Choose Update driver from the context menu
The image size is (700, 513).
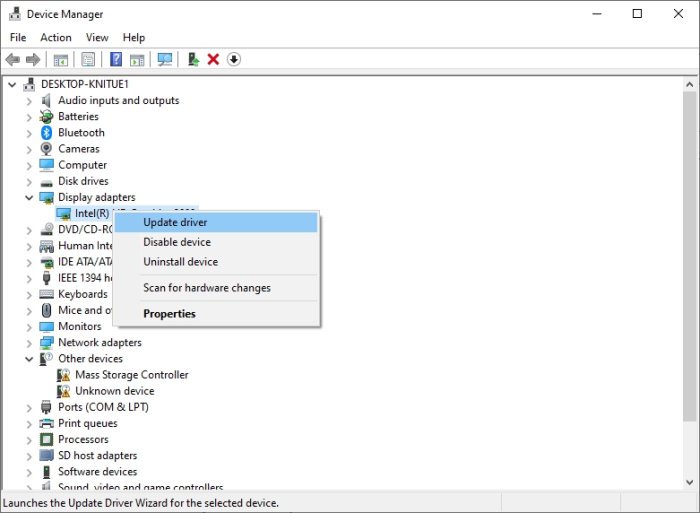(x=216, y=222)
